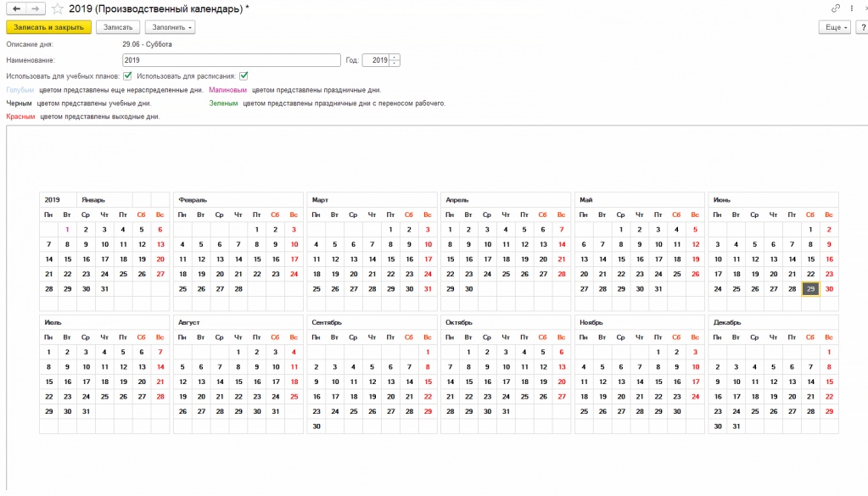Decrease the year with the down spinner arrow
This screenshot has height=496, width=868.
click(x=395, y=64)
